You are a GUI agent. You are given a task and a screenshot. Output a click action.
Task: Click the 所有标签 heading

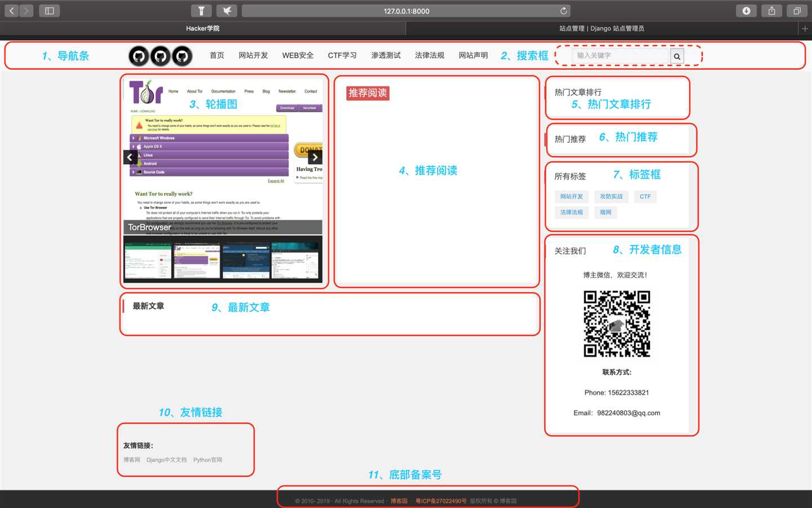[x=570, y=176]
